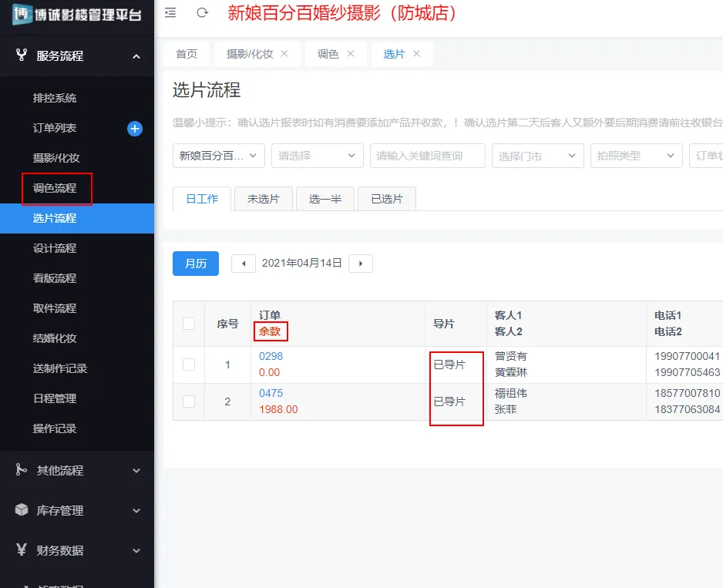Open the 选择门市 dropdown
The image size is (723, 588).
pos(537,156)
